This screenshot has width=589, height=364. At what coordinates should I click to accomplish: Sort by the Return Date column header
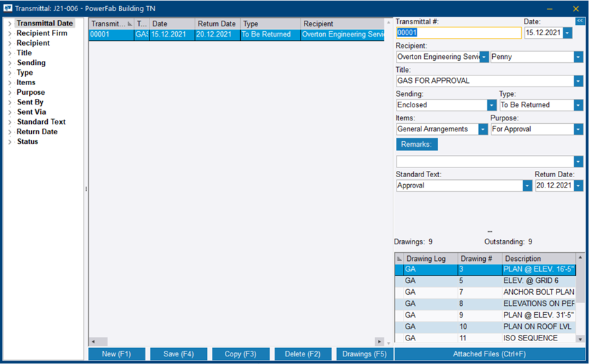click(x=216, y=24)
